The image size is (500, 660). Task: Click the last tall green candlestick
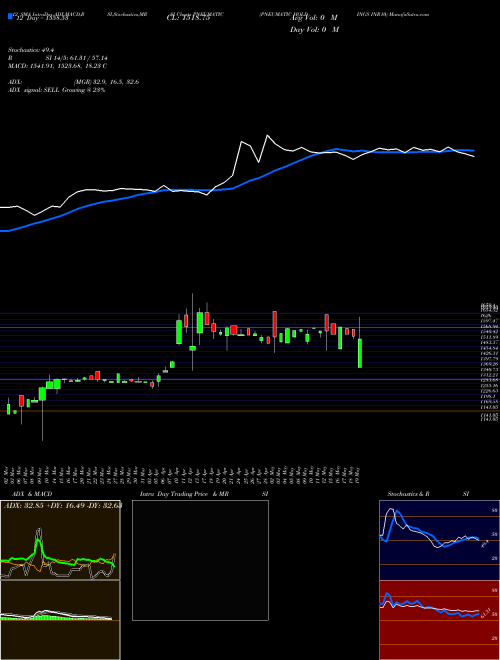(x=360, y=353)
